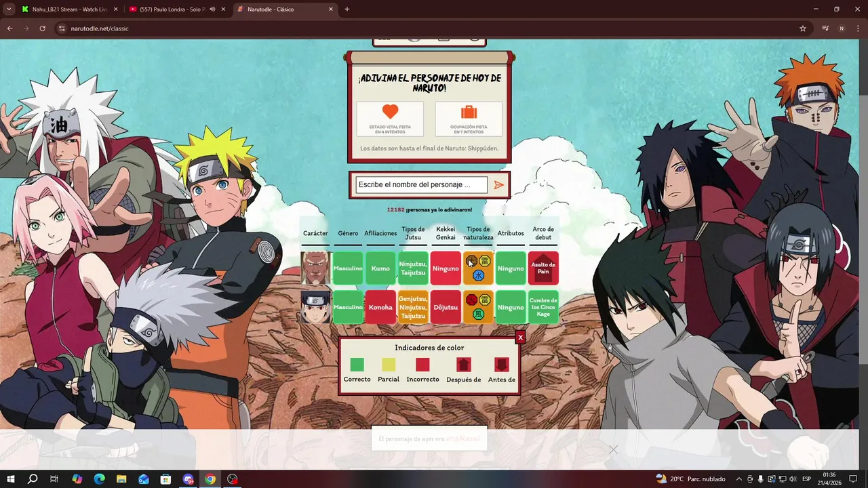Close the Indicadores de color legend
This screenshot has width=868, height=488.
(x=520, y=338)
